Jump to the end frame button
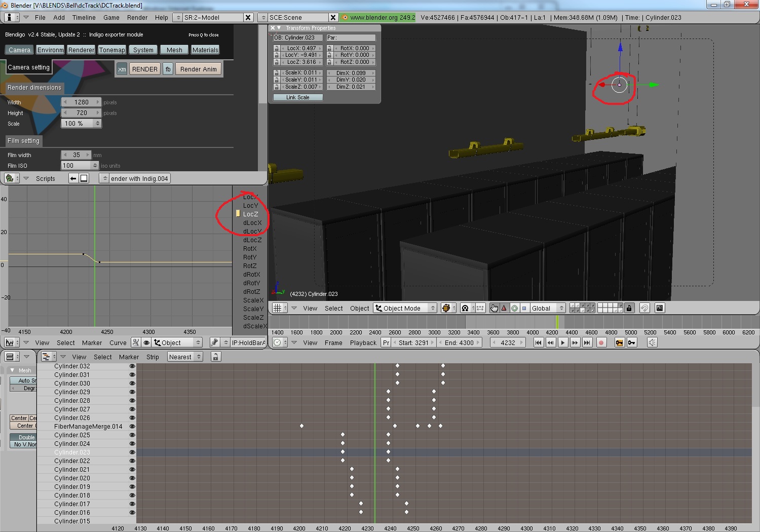 coord(587,343)
